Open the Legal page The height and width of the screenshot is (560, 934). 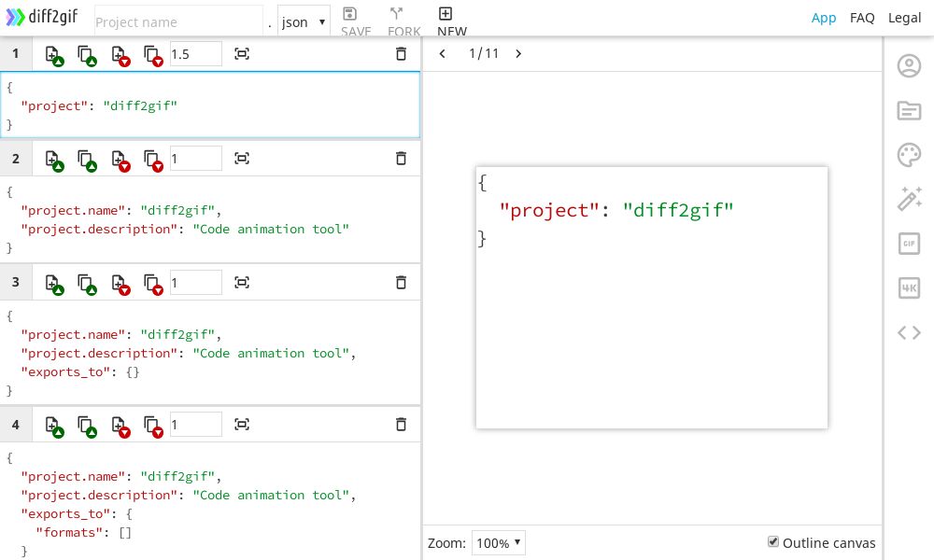[x=904, y=18]
